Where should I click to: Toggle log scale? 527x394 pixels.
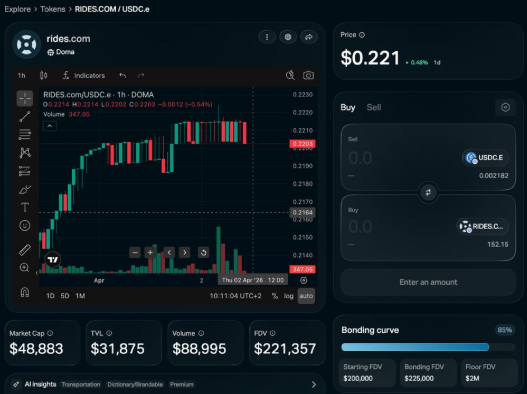pos(288,296)
